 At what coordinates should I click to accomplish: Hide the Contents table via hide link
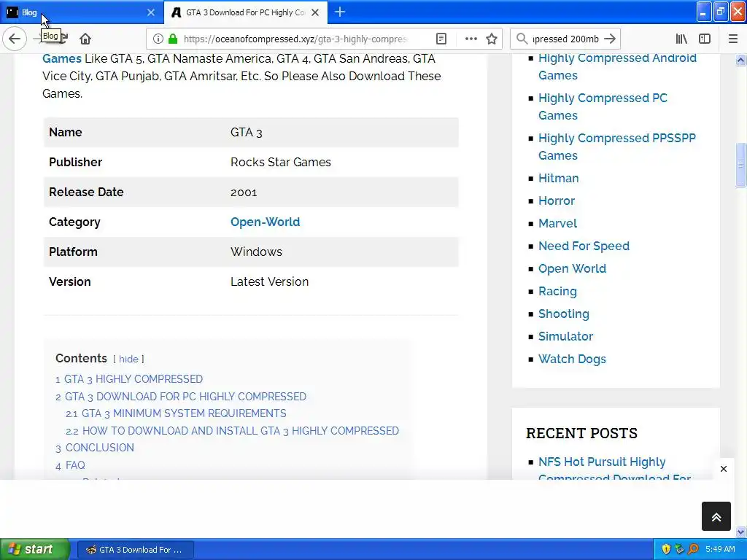pos(128,359)
